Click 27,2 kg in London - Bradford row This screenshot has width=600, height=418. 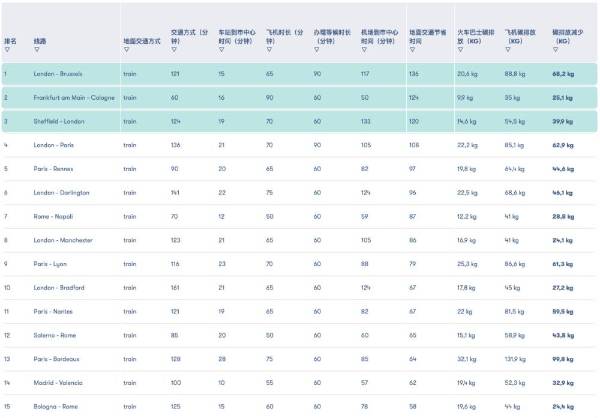(563, 287)
